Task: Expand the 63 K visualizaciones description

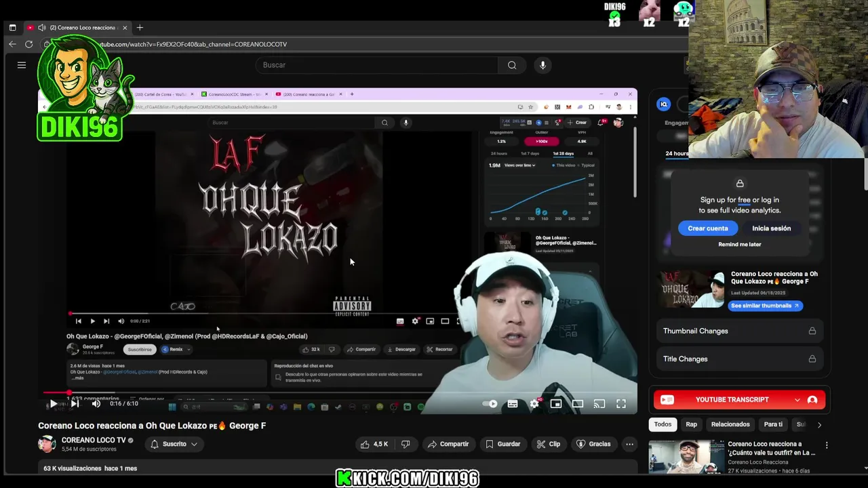Action: pos(90,468)
